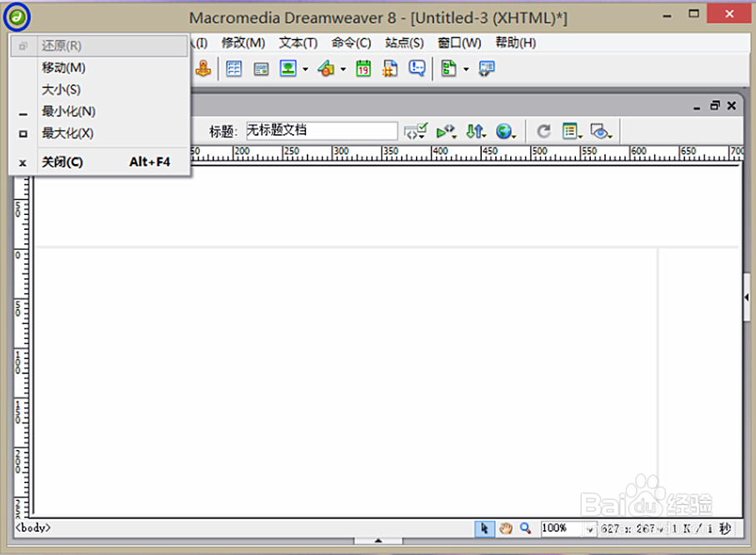Close the Untitled-3 document window
This screenshot has height=555, width=756.
[x=731, y=106]
